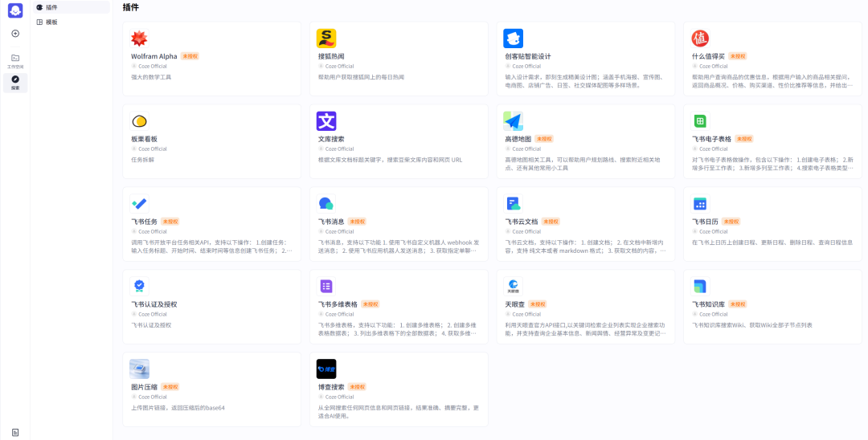868x440 pixels.
Task: Open the 天眼查 plugin title
Action: click(515, 304)
